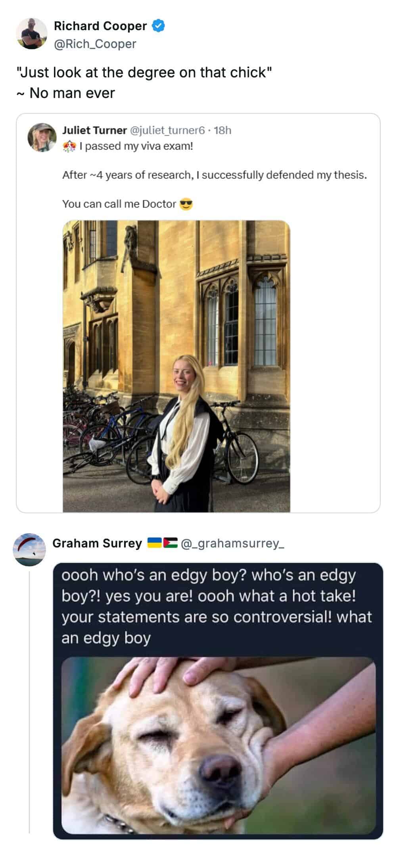
Task: Click the 'Just look at the degree' tweet text
Action: point(144,83)
